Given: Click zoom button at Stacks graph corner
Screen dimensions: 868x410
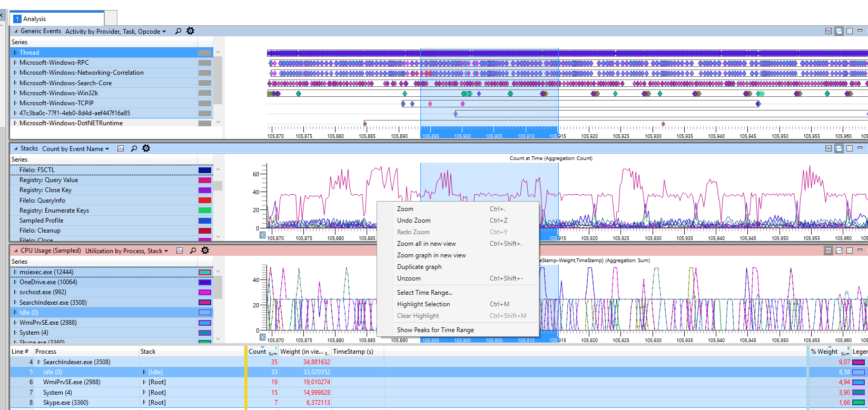Looking at the screenshot, I should (262, 235).
